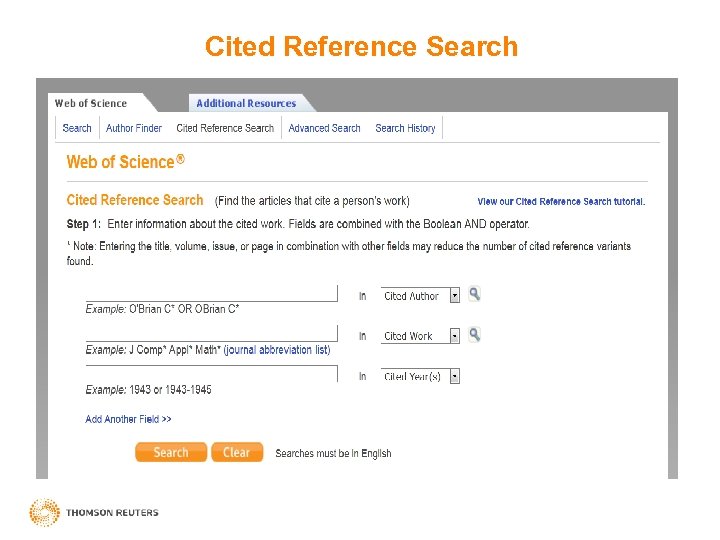Switch to the Web of Science tab

point(91,103)
